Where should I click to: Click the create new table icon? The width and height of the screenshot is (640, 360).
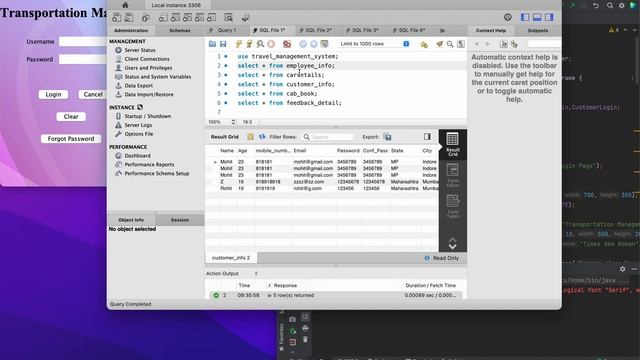tap(175, 18)
